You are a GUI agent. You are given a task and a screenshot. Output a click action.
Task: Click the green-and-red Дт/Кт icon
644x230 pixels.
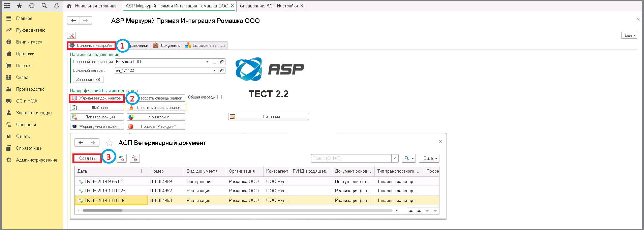[x=122, y=158]
